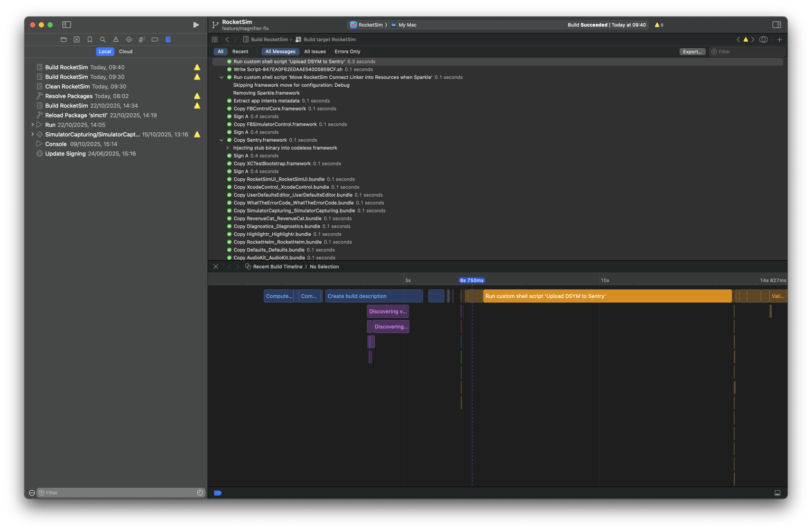Open the Bookmark navigator
This screenshot has width=812, height=531.
pyautogui.click(x=90, y=39)
